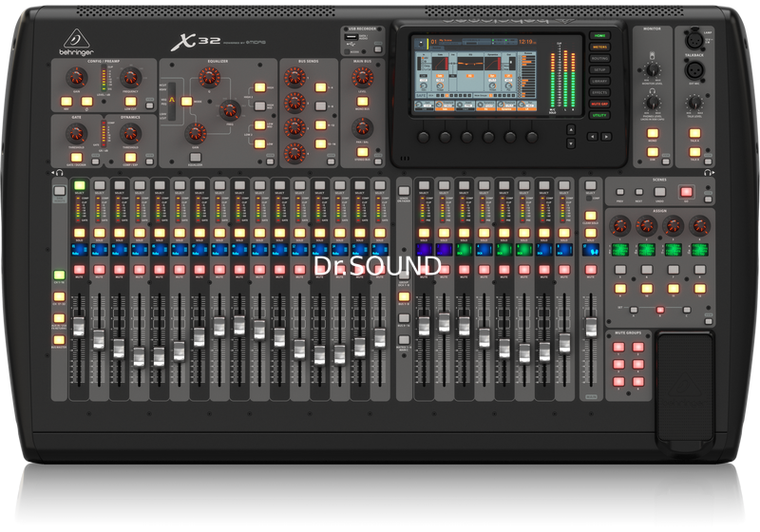The image size is (760, 532).
Task: Select the EQ High band button
Action: pos(259,87)
